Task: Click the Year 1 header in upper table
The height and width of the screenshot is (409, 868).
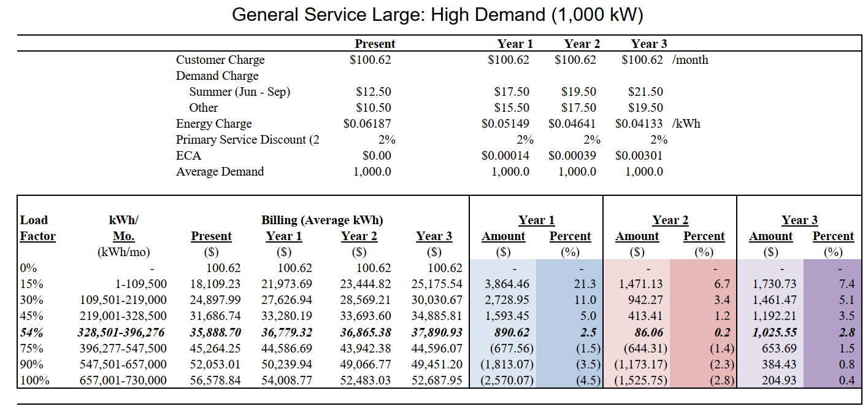Action: coord(513,44)
